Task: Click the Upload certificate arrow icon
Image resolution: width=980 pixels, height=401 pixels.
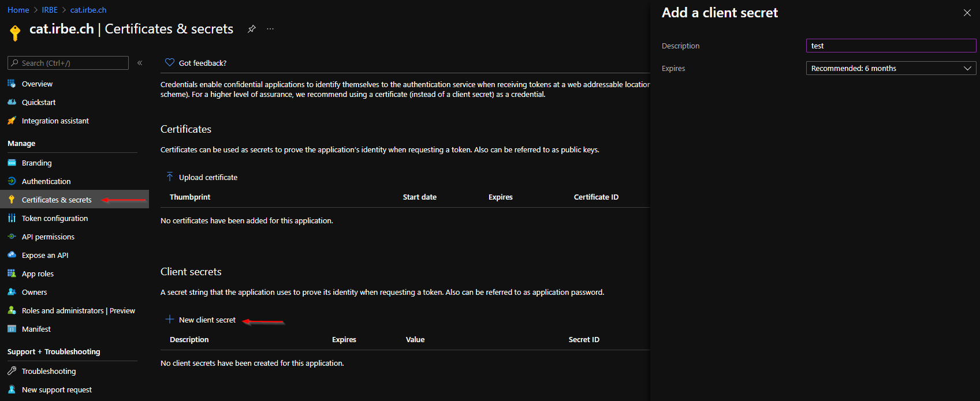Action: 170,177
